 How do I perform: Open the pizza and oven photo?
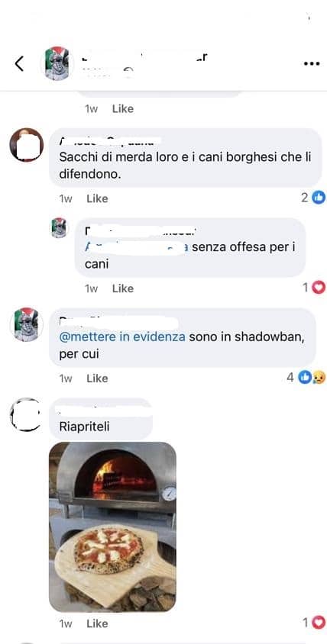point(112,527)
